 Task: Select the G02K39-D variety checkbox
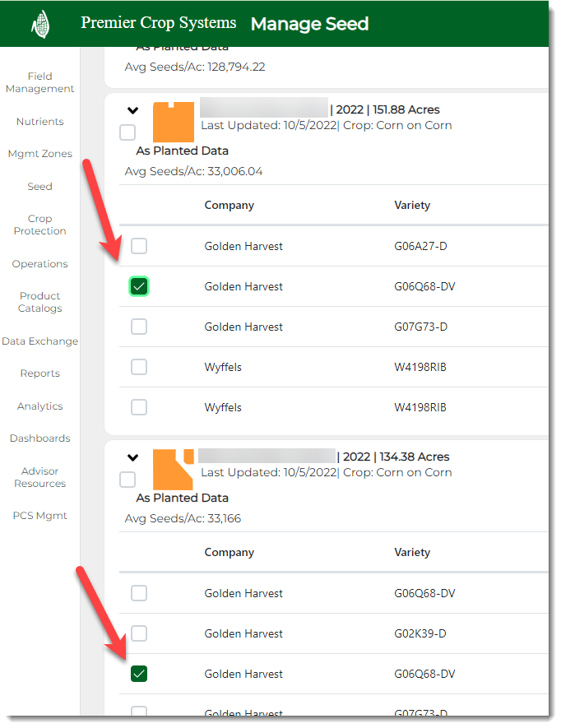(x=139, y=633)
